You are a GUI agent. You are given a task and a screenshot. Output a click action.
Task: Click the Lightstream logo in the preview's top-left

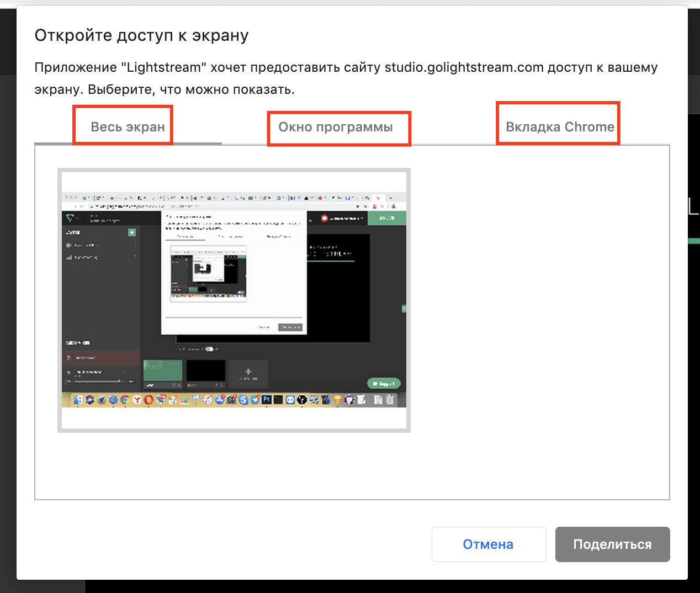coord(71,218)
